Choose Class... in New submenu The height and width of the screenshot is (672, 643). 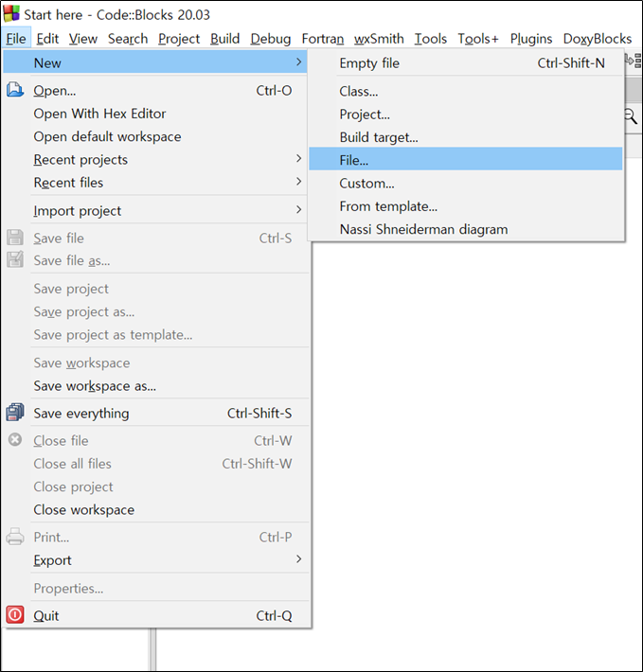(466, 91)
